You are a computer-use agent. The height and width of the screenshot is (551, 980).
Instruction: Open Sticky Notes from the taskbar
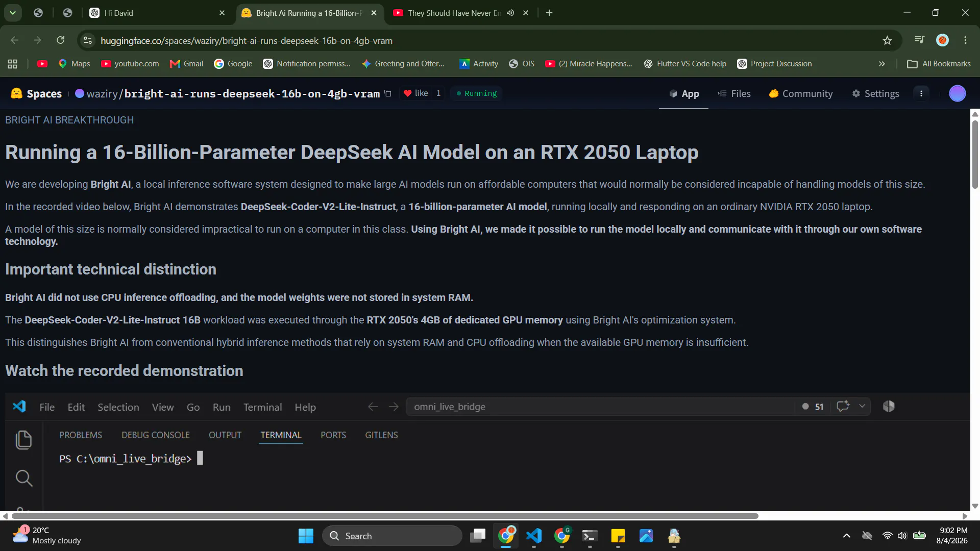coord(618,536)
